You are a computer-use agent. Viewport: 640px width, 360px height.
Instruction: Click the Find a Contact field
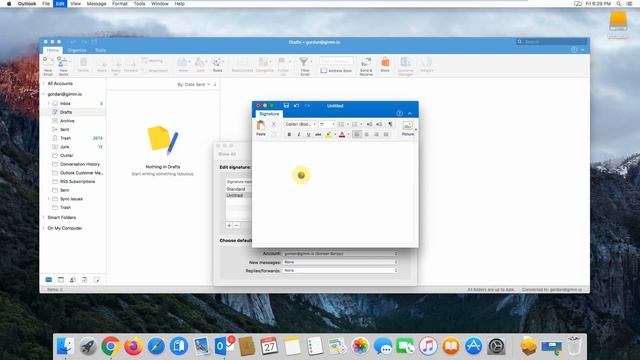point(336,61)
